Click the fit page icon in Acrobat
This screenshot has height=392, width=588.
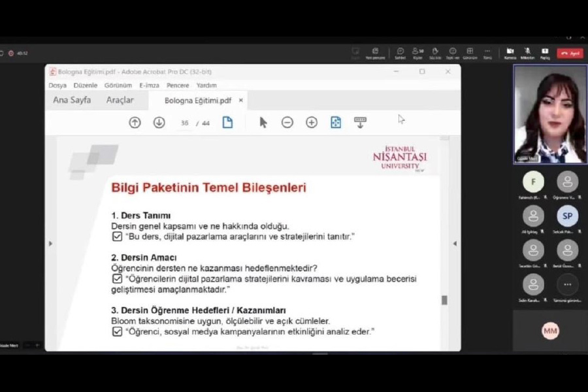[336, 122]
